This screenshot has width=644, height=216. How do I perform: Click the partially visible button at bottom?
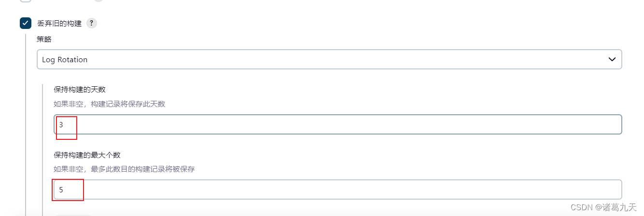pyautogui.click(x=72, y=215)
